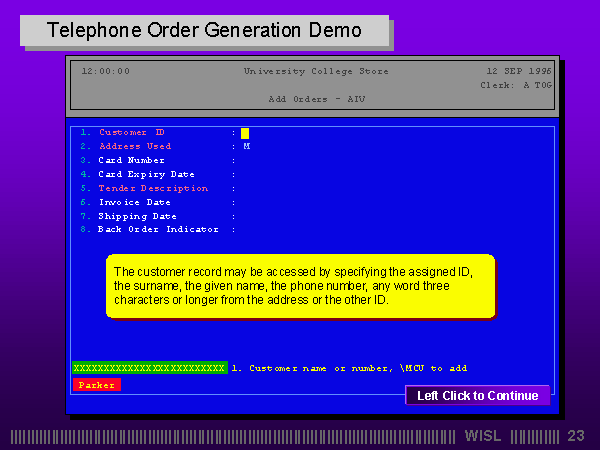Click the 12 SEP 1996 date

pyautogui.click(x=518, y=71)
